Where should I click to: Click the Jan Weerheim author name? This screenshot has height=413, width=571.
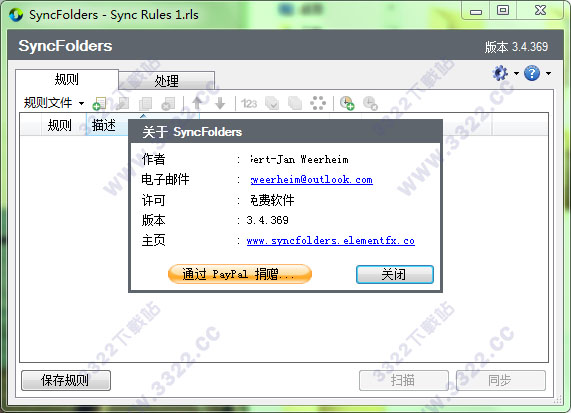299,160
